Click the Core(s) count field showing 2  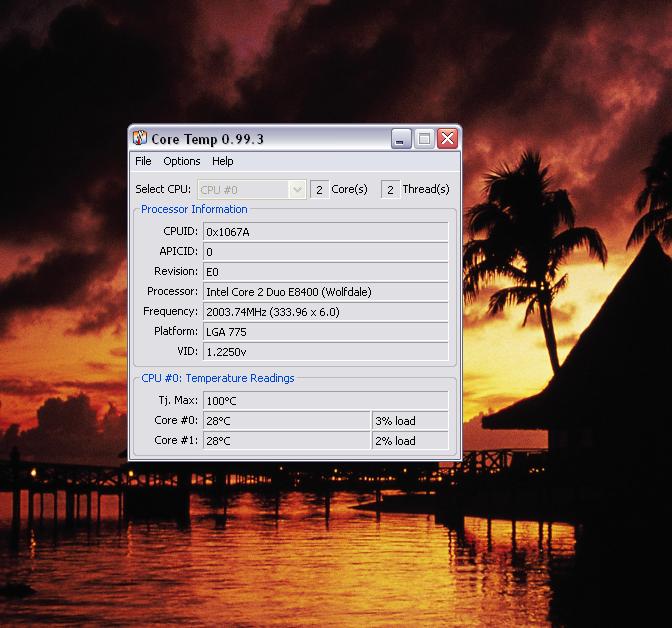pos(319,189)
